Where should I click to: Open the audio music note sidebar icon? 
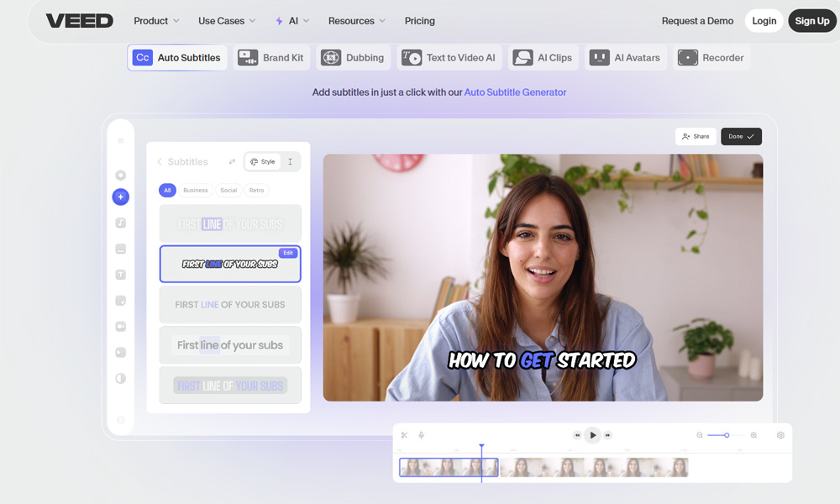point(120,223)
